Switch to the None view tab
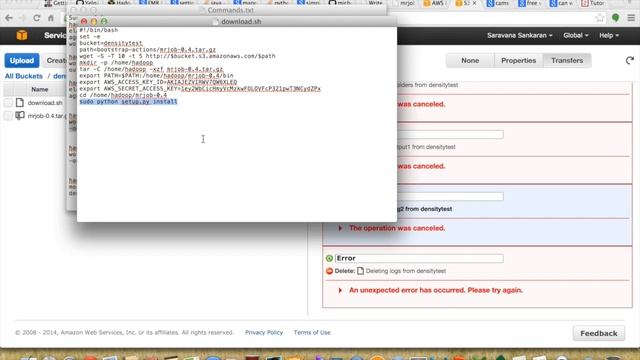This screenshot has height=360, width=640. pos(470,60)
